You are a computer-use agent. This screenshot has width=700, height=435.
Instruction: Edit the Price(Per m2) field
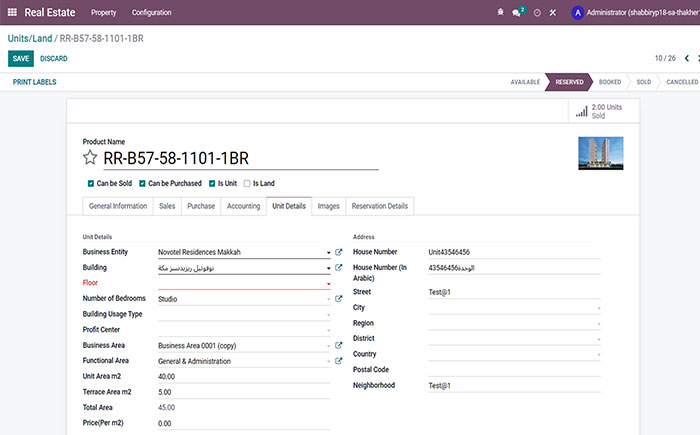click(244, 423)
